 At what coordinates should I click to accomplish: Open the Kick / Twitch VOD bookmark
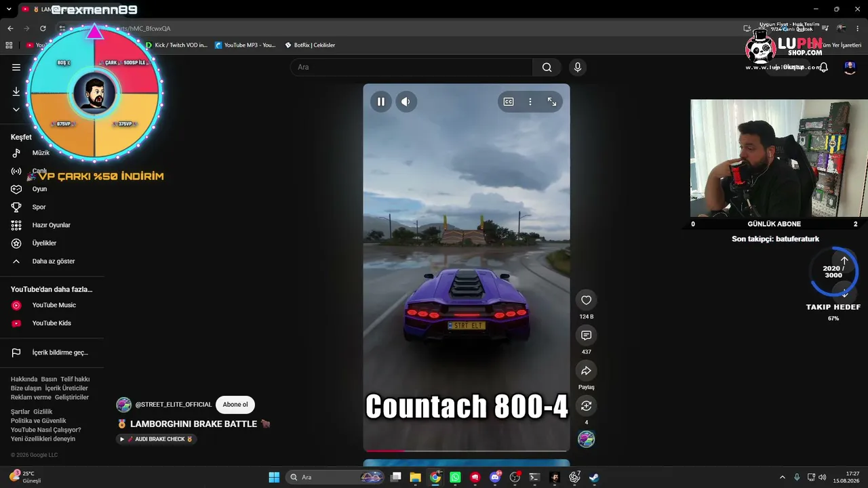tap(176, 45)
